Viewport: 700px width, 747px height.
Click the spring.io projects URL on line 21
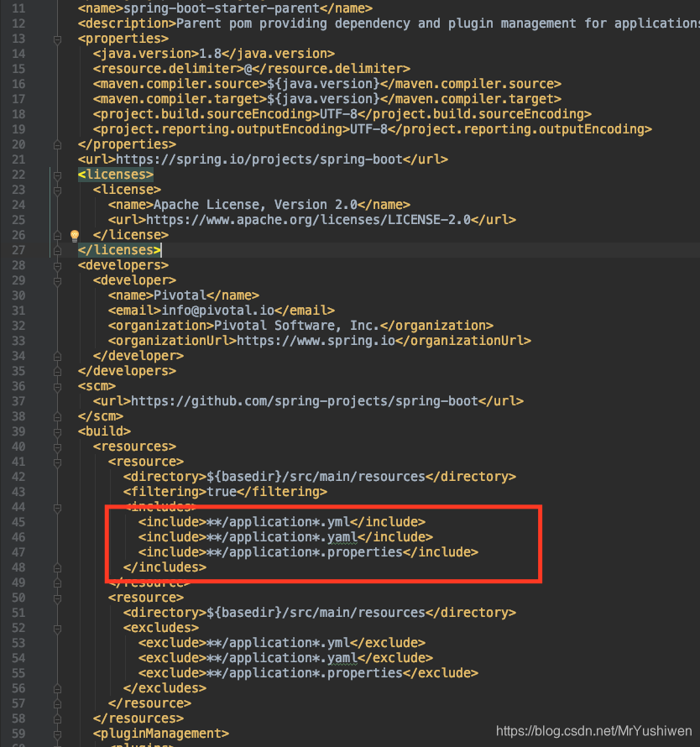point(260,159)
